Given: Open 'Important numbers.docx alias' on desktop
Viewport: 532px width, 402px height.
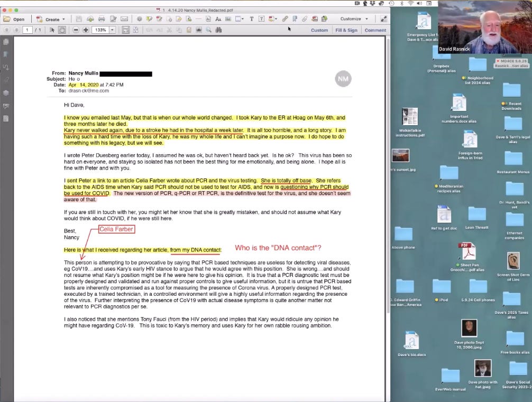Looking at the screenshot, I should (x=459, y=108).
